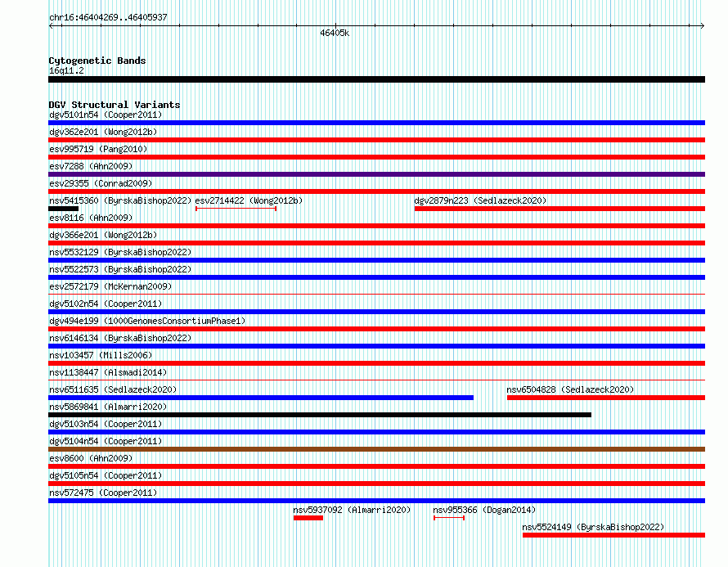728x567 pixels.
Task: Open nsv572475 (Cooper2011) variant
Action: 103,493
